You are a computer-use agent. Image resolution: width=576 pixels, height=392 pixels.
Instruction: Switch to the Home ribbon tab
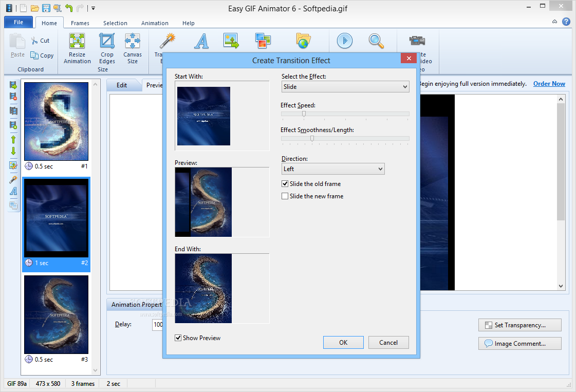point(49,23)
